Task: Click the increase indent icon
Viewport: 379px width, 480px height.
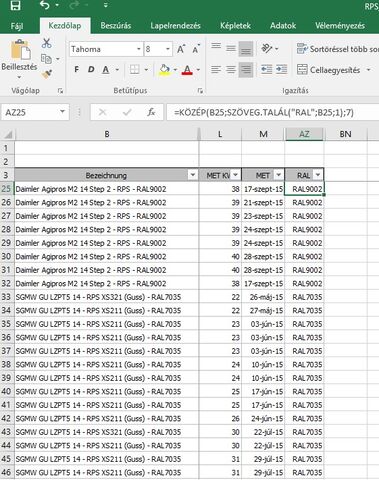Action: [x=281, y=69]
